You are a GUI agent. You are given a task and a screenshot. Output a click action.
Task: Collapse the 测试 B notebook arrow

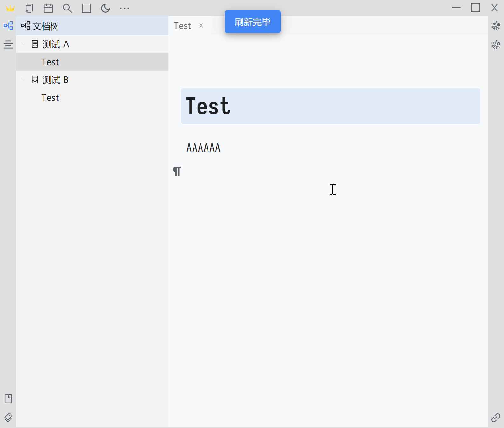click(24, 80)
